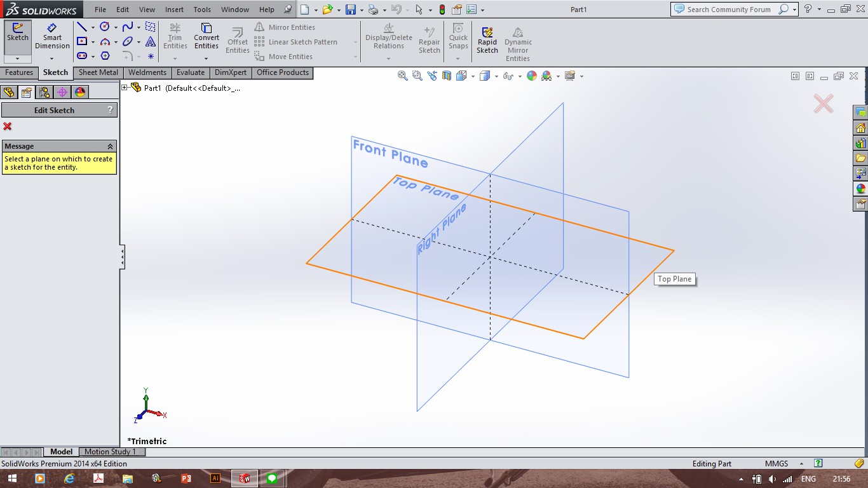This screenshot has height=488, width=868.
Task: Click Convert Entities tool
Action: click(x=207, y=36)
